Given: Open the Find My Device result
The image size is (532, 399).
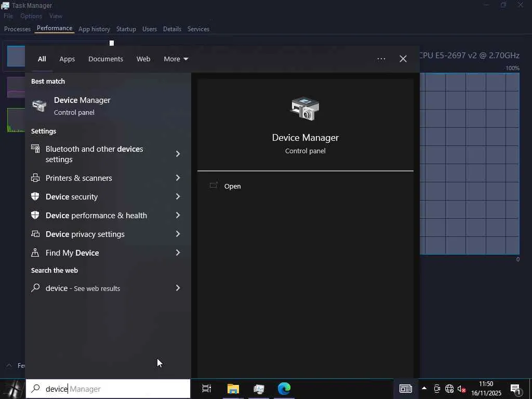Looking at the screenshot, I should tap(108, 252).
